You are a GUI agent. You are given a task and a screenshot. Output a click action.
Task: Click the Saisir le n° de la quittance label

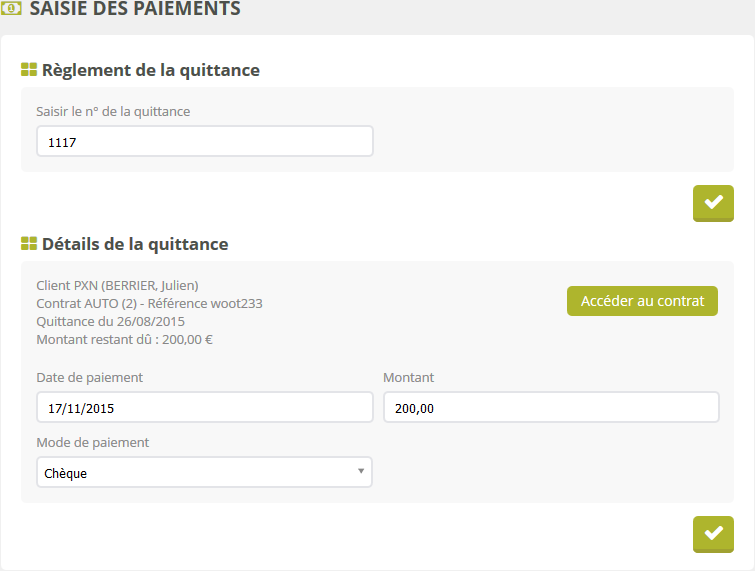(x=113, y=111)
